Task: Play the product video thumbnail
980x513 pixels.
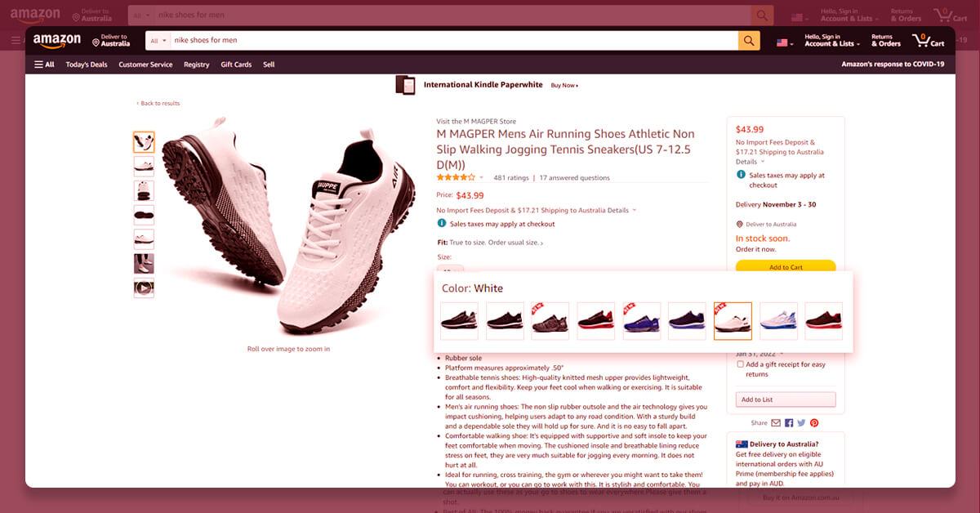Action: pyautogui.click(x=144, y=288)
